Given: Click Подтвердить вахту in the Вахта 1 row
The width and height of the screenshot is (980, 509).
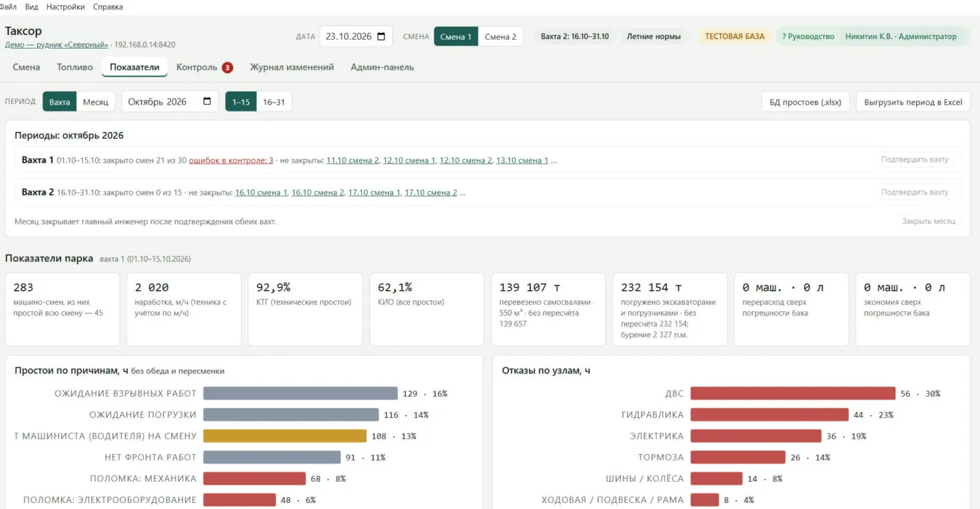Looking at the screenshot, I should (x=915, y=159).
